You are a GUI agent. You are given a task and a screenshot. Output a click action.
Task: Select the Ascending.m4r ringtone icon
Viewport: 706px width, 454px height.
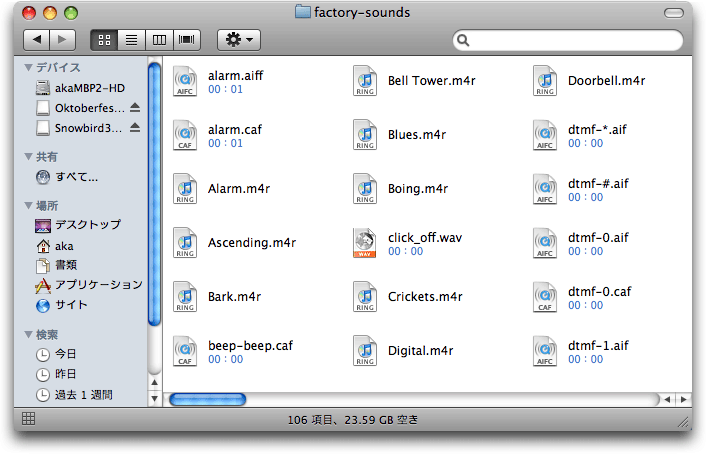(x=185, y=243)
